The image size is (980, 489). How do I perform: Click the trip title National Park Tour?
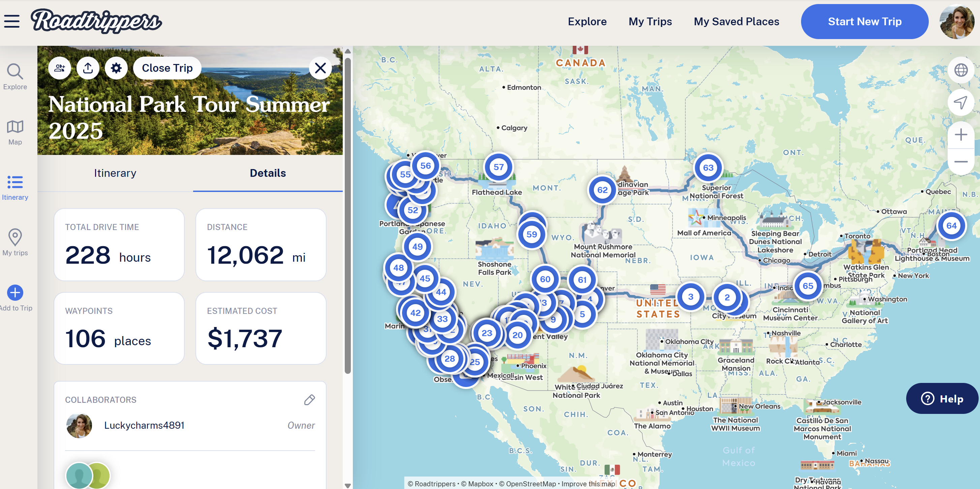click(x=189, y=117)
